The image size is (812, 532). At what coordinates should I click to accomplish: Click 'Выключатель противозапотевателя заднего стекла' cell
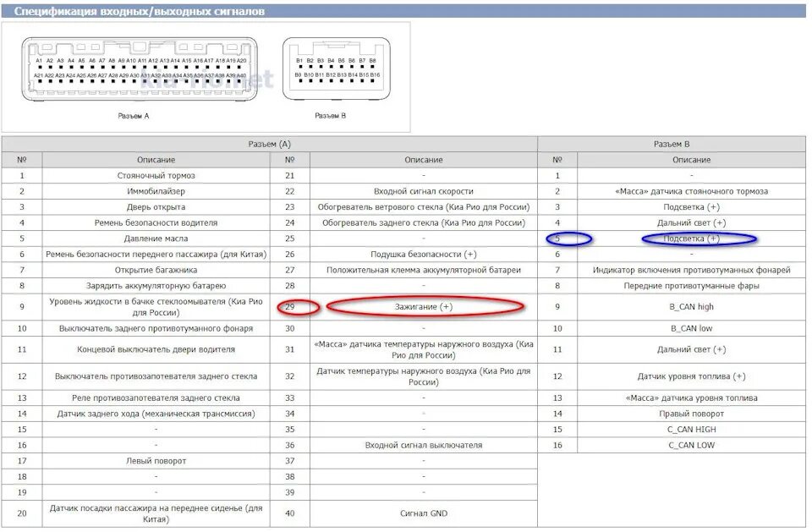156,376
